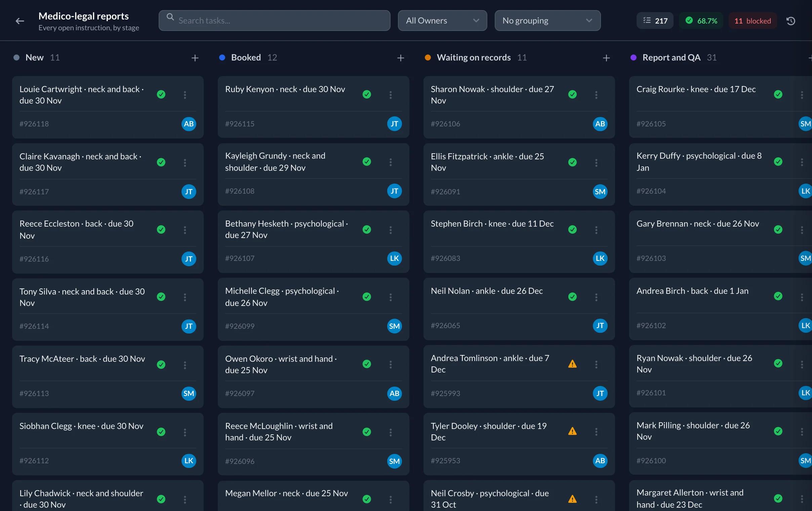Viewport: 812px width, 511px height.
Task: Click AB avatar on card #926118
Action: (x=189, y=124)
